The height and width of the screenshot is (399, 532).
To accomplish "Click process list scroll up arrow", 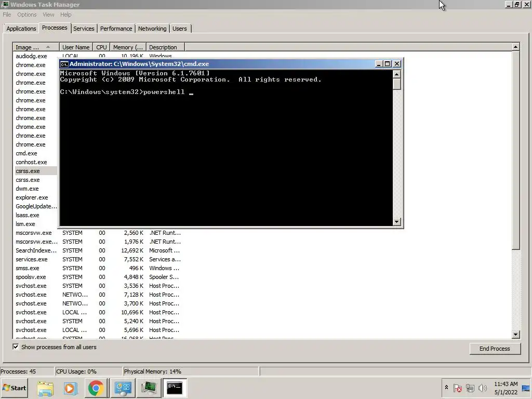I will point(516,47).
